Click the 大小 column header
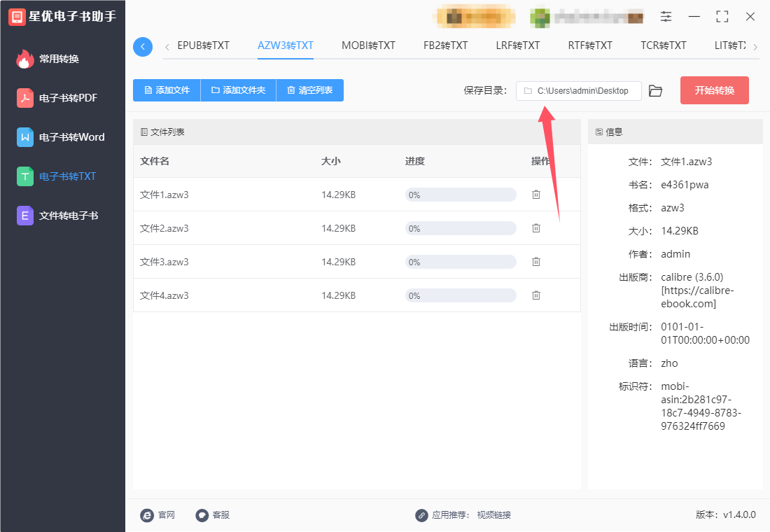Viewport: 770px width, 532px height. pyautogui.click(x=331, y=161)
